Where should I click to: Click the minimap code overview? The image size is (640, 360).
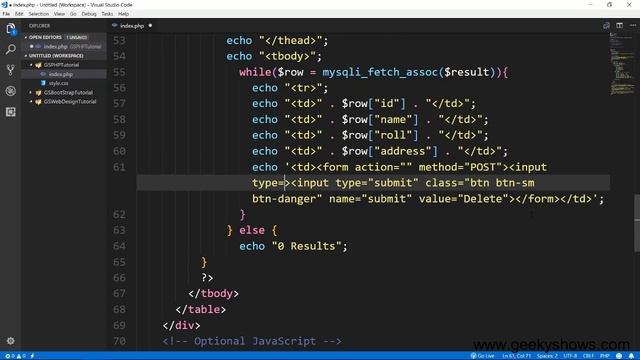(622, 64)
